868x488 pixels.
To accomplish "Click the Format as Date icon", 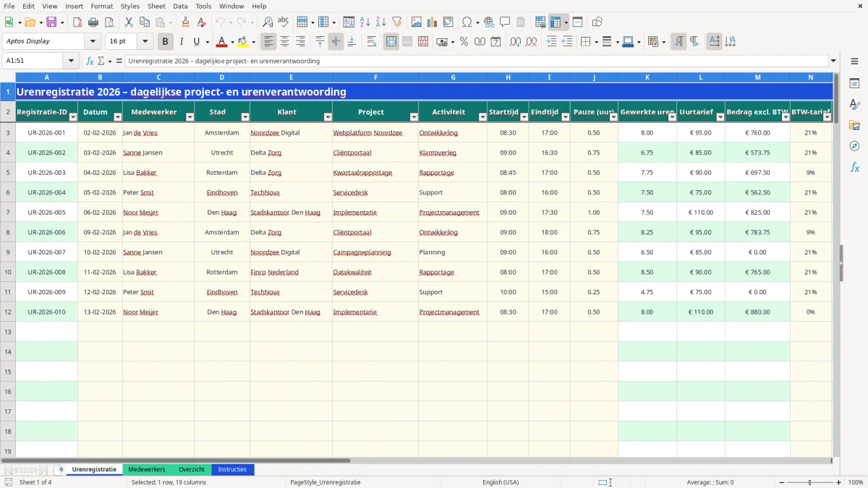I will click(x=495, y=42).
